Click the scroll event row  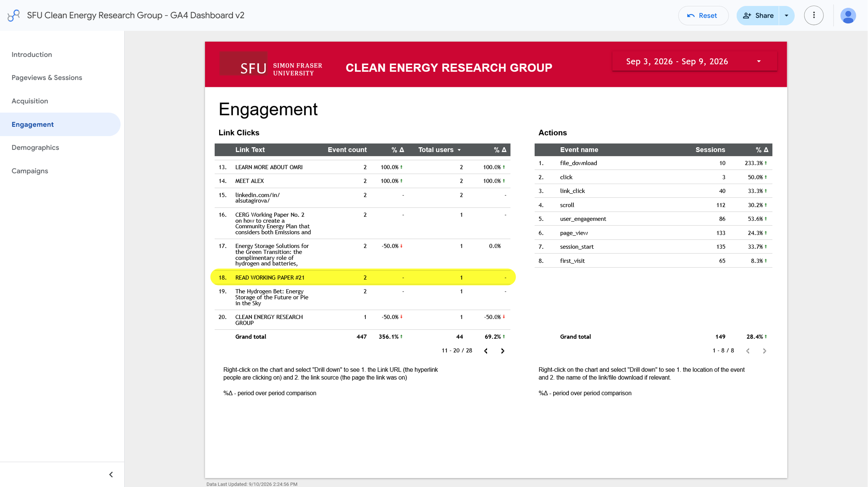653,205
